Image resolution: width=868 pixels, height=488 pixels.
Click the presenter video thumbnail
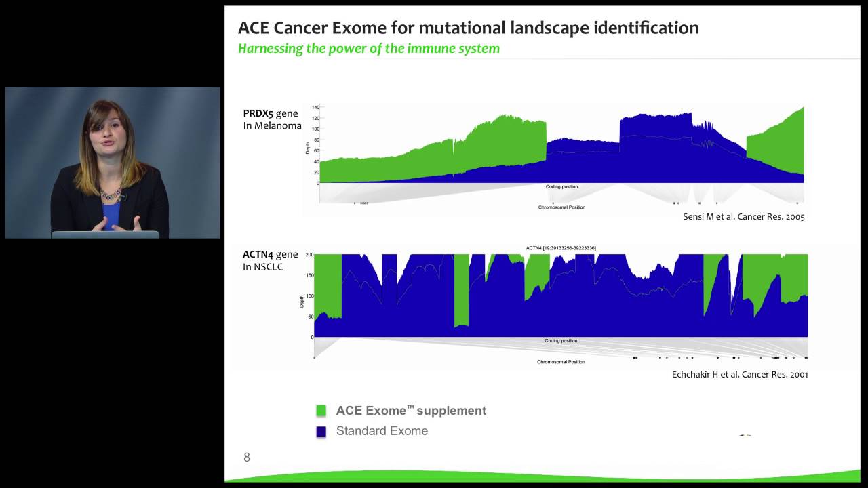(x=113, y=163)
